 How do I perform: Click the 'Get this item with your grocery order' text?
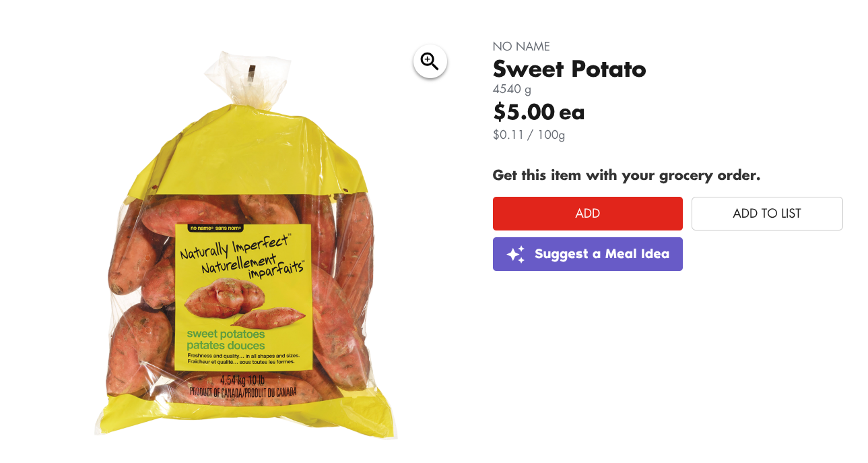626,176
